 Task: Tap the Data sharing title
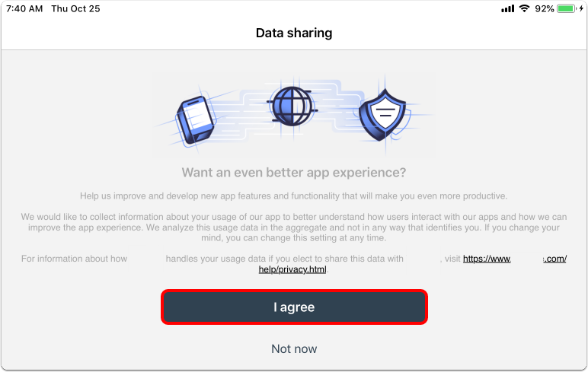(294, 33)
